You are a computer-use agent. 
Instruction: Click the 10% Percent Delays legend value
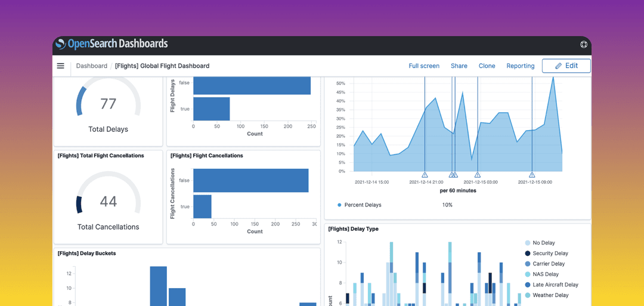(x=447, y=205)
